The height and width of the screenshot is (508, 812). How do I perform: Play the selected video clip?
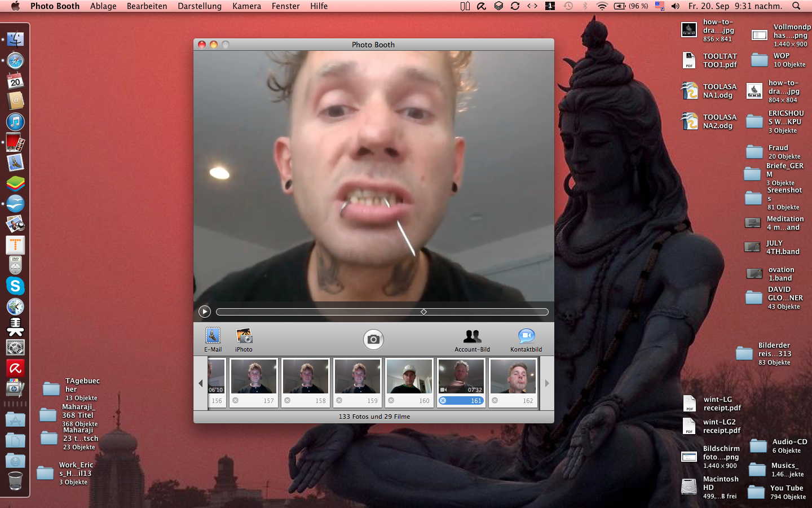coord(205,312)
